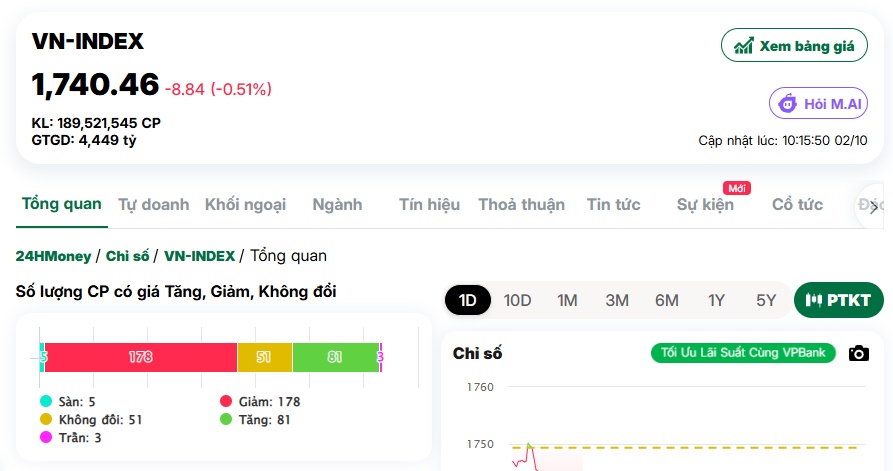This screenshot has width=893, height=471.
Task: Open Sự kiện tab marked Mới
Action: coord(705,204)
